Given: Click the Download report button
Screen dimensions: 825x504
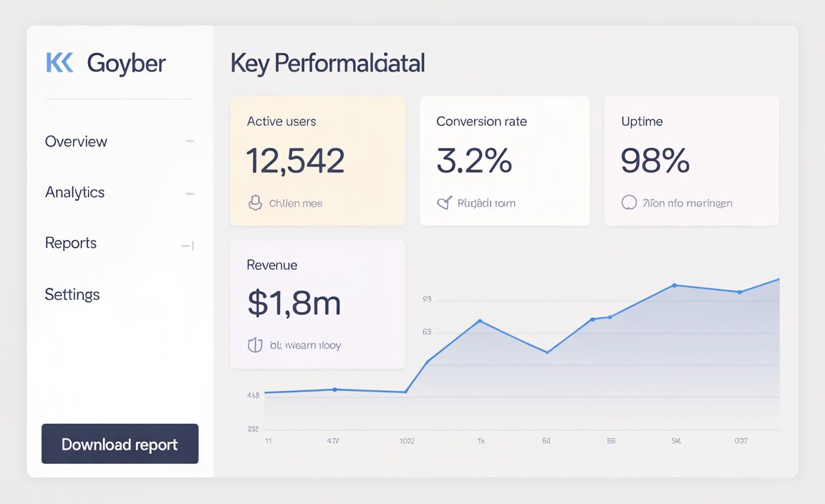Looking at the screenshot, I should [x=120, y=444].
